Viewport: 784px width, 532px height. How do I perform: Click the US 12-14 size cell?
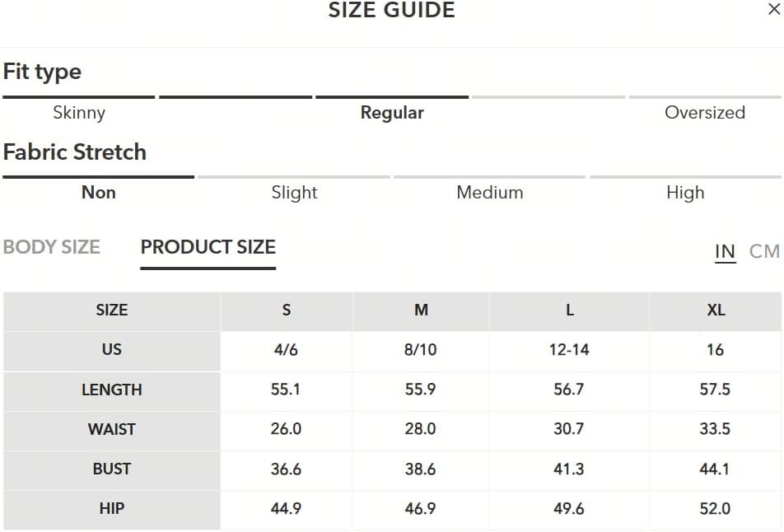570,349
